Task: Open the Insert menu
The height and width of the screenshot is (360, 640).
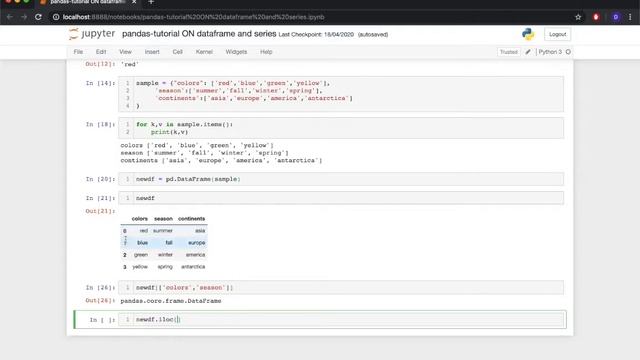Action: [x=152, y=52]
